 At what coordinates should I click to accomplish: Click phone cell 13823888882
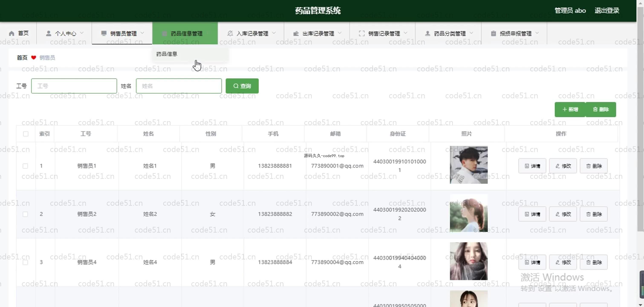point(275,214)
